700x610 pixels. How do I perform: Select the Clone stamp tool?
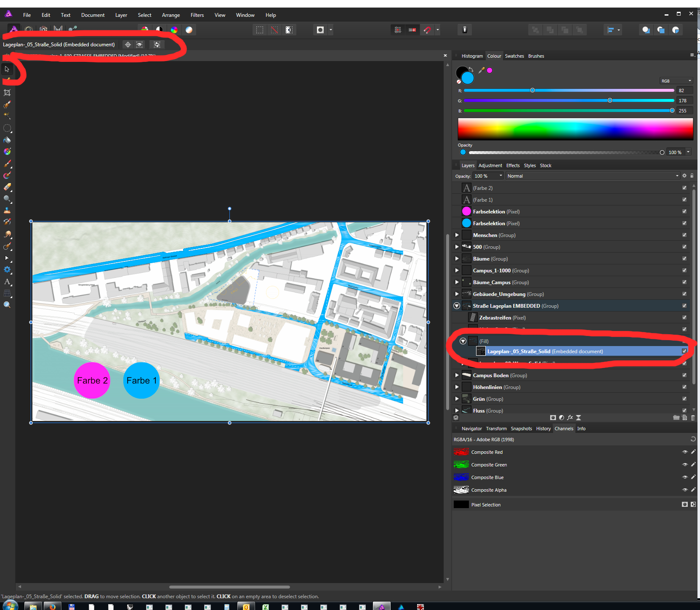pos(7,210)
